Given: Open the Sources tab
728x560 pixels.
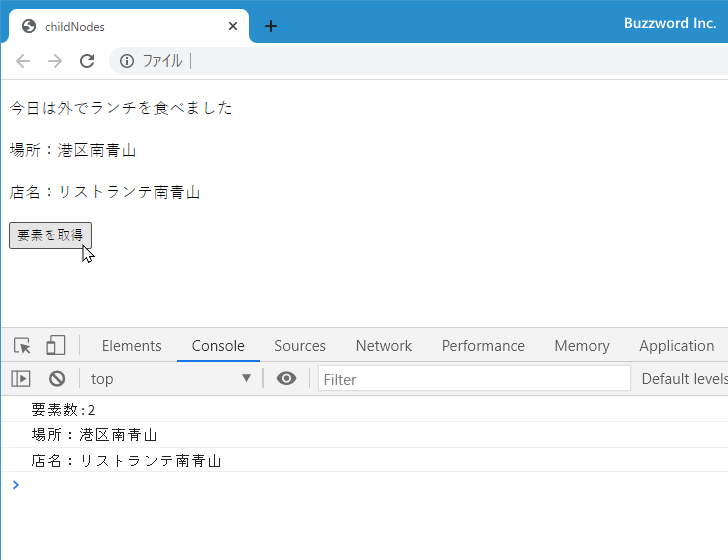Looking at the screenshot, I should coord(300,346).
